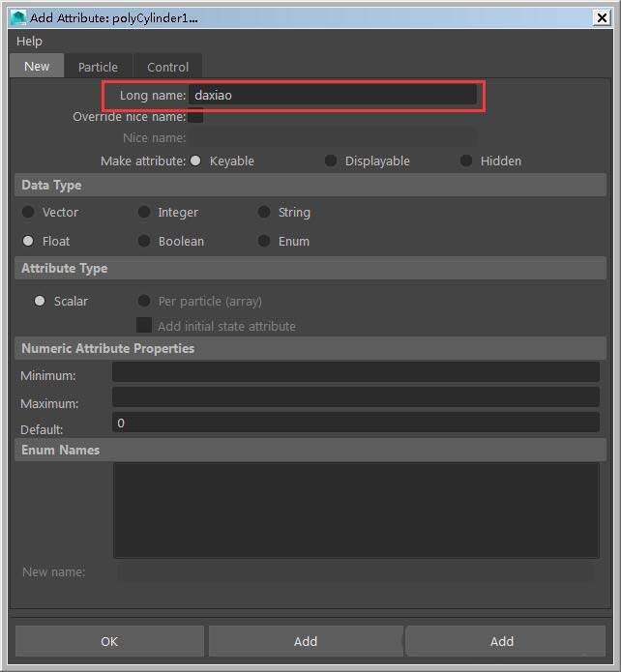Select the Displayable radio button
This screenshot has width=621, height=672.
coord(331,161)
